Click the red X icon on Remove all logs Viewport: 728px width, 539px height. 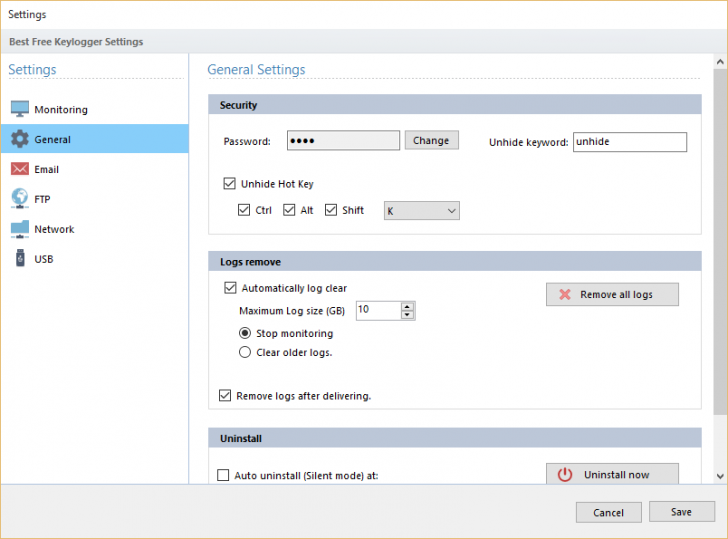[565, 294]
